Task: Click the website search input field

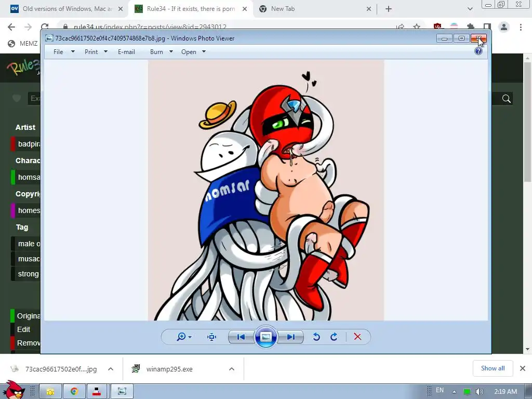Action: click(34, 99)
